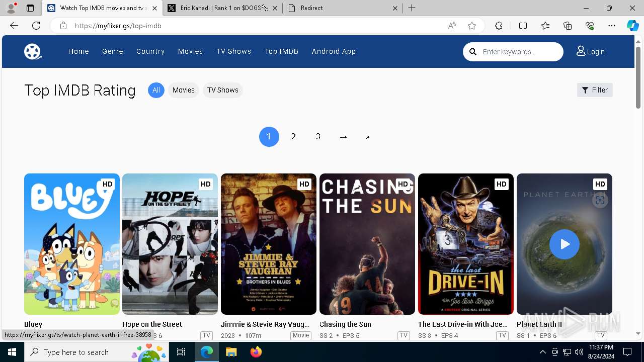644x362 pixels.
Task: Open browser Extensions puzzle icon
Action: coord(499,26)
